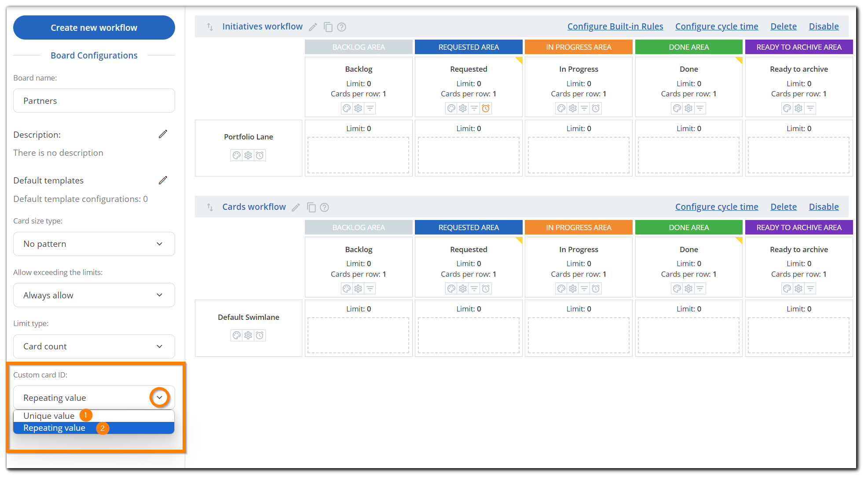This screenshot has width=868, height=480.
Task: Click the Portfolio Lane label
Action: click(249, 137)
